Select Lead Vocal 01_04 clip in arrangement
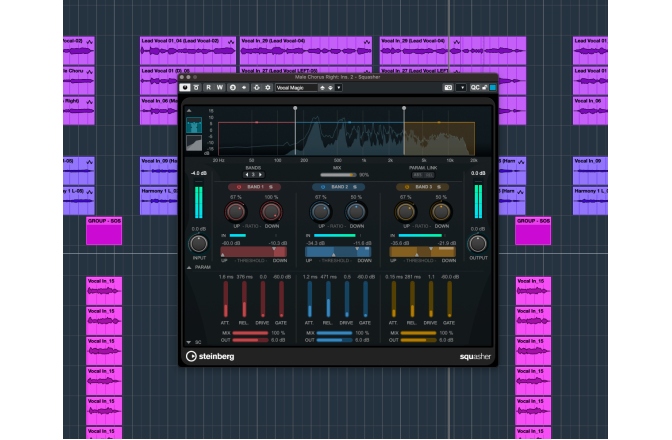 pyautogui.click(x=188, y=50)
